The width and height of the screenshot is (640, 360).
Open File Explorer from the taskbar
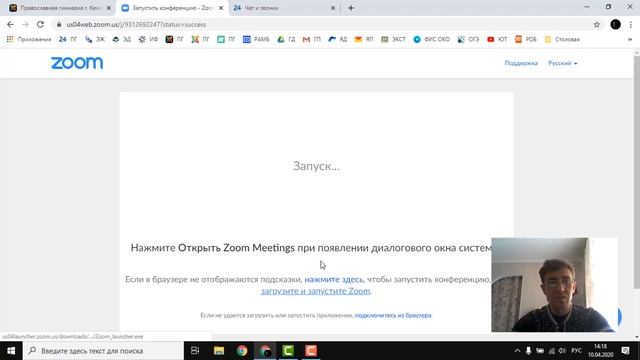pos(219,351)
